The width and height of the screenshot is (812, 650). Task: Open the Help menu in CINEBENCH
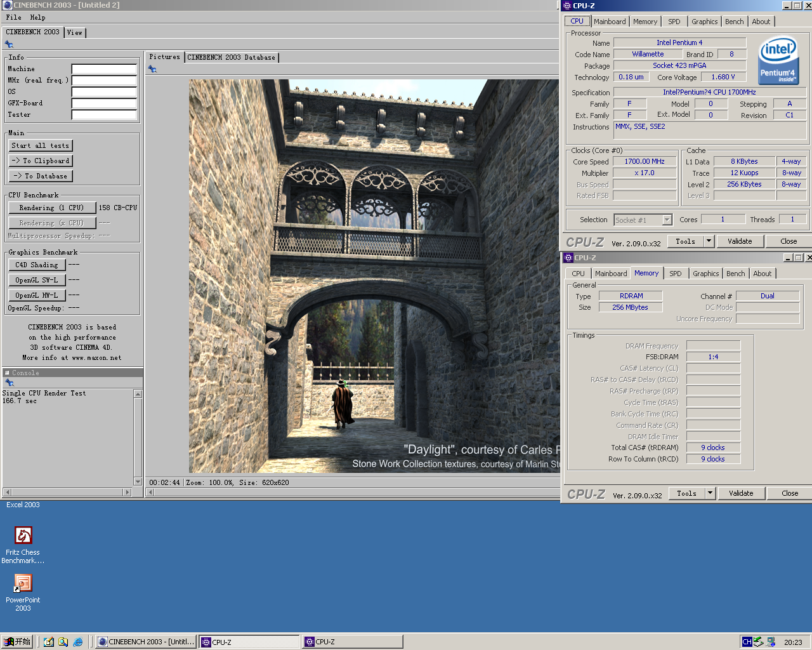[x=37, y=17]
